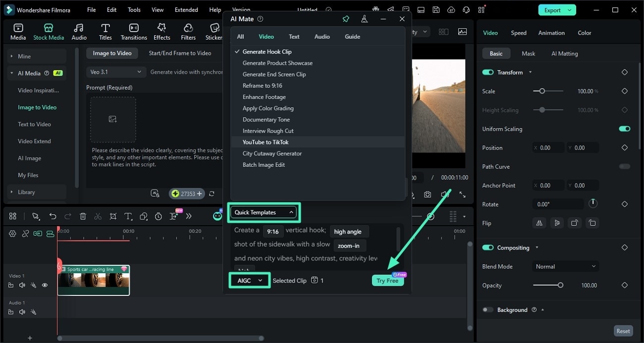Viewport: 644px width, 343px height.
Task: Open the Media tab icon
Action: pyautogui.click(x=18, y=28)
